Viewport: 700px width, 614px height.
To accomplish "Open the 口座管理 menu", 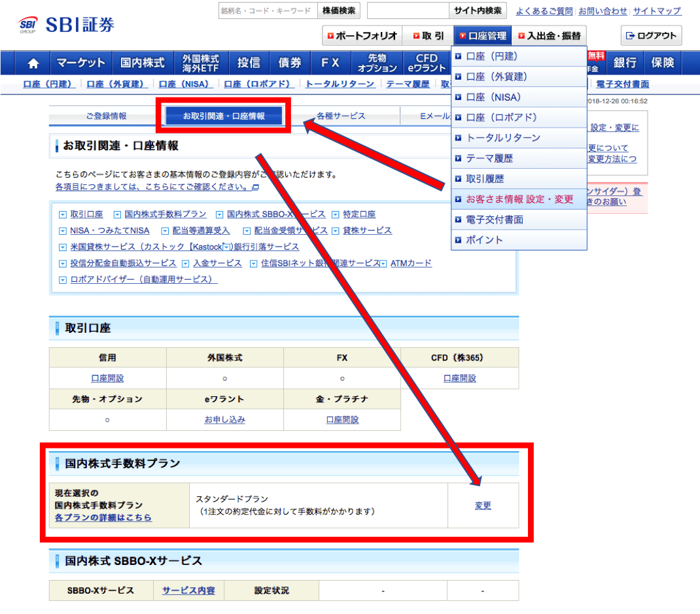I will tap(483, 36).
